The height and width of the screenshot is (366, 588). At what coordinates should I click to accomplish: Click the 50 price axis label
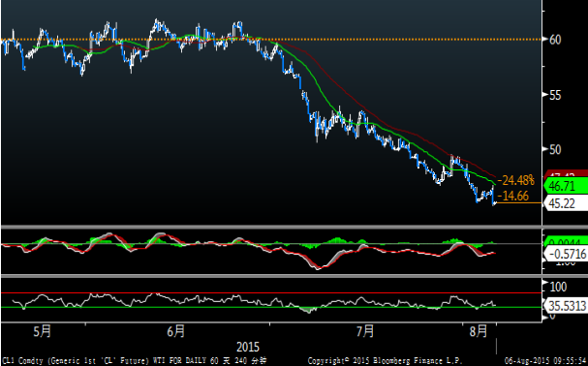coord(555,150)
